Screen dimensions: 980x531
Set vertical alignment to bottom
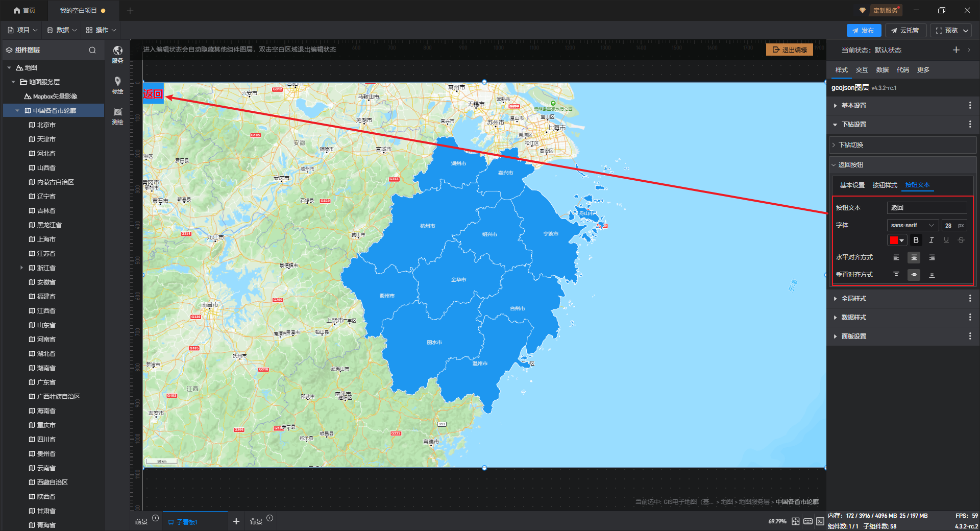(932, 275)
